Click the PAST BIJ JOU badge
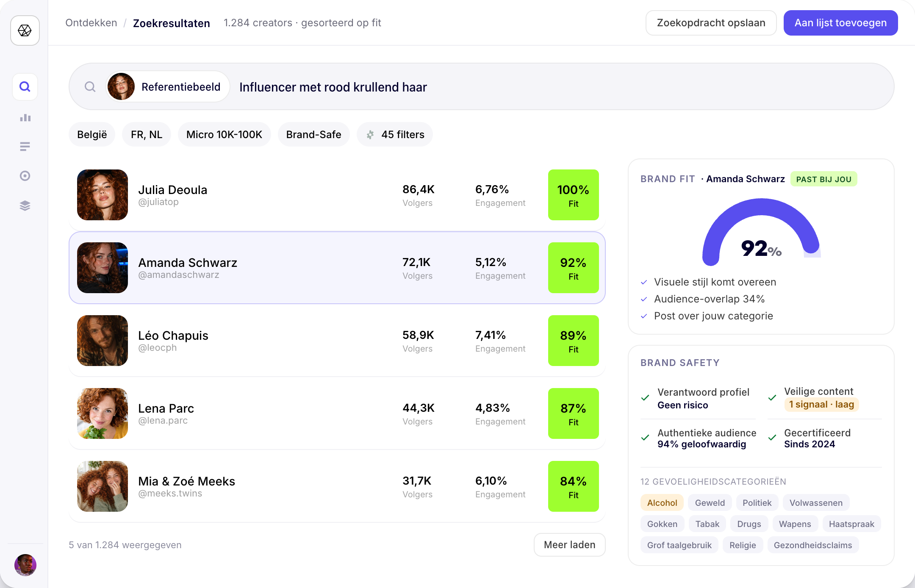Screen dimensions: 915x588 (x=823, y=179)
